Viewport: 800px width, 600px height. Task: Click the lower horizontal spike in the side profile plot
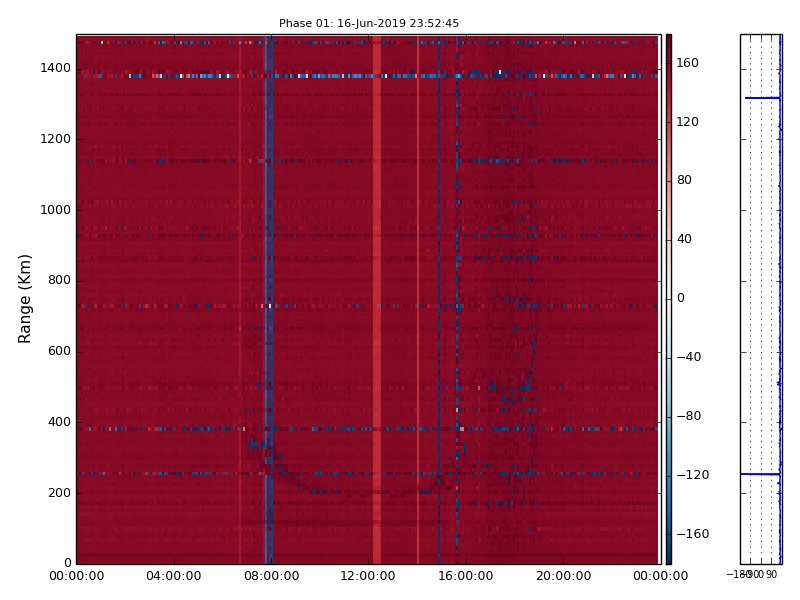point(760,474)
